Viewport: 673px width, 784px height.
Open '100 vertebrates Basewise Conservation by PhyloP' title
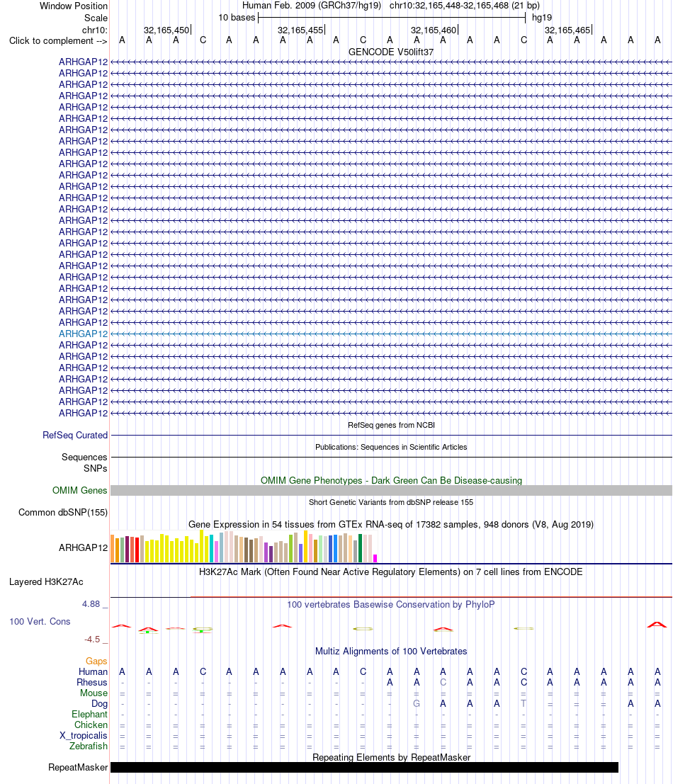tap(391, 605)
